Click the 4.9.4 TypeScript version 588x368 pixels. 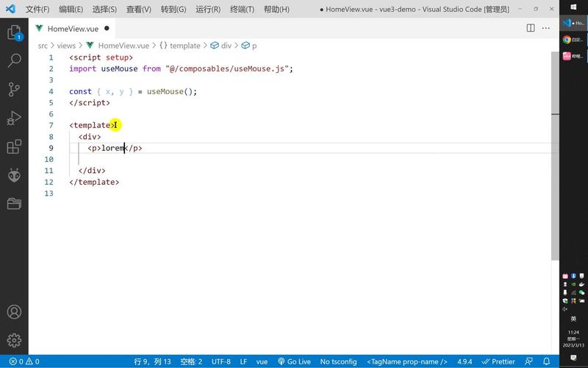point(465,361)
